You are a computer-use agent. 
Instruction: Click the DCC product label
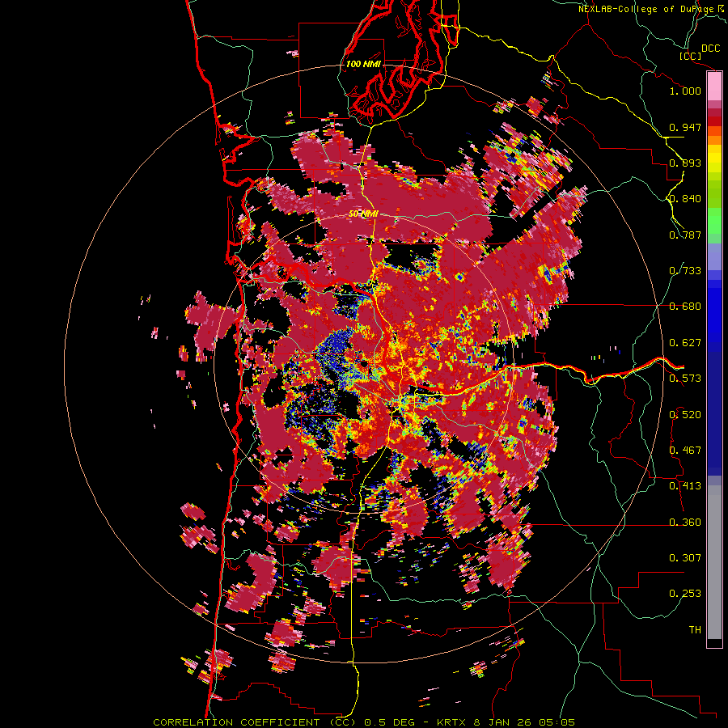(x=710, y=49)
